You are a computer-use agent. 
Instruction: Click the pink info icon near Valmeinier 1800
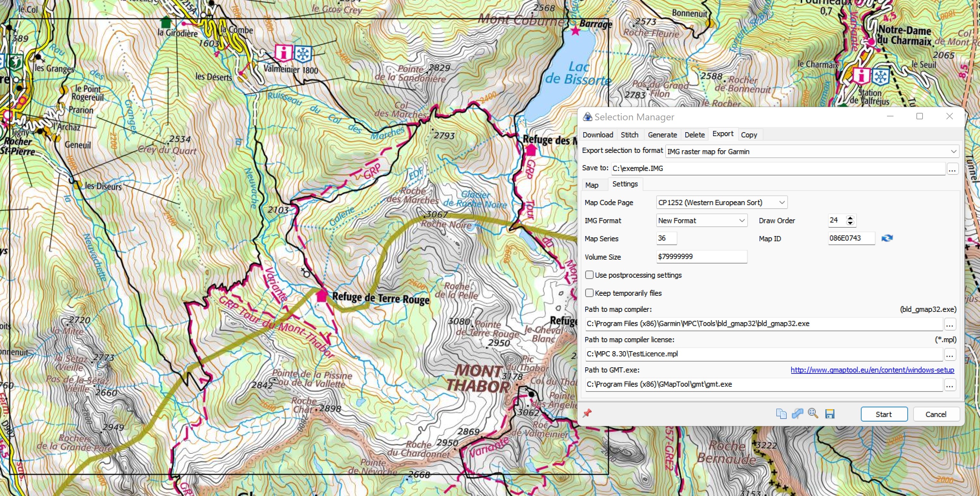click(x=283, y=53)
